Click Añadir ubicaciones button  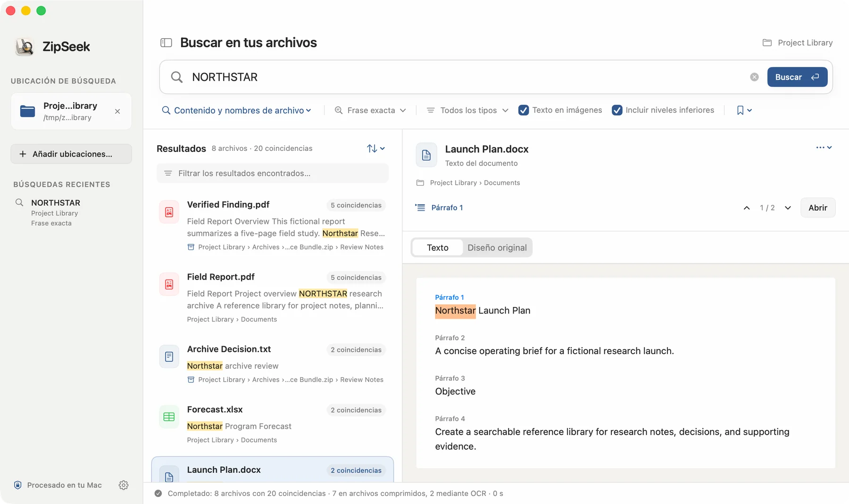(71, 154)
